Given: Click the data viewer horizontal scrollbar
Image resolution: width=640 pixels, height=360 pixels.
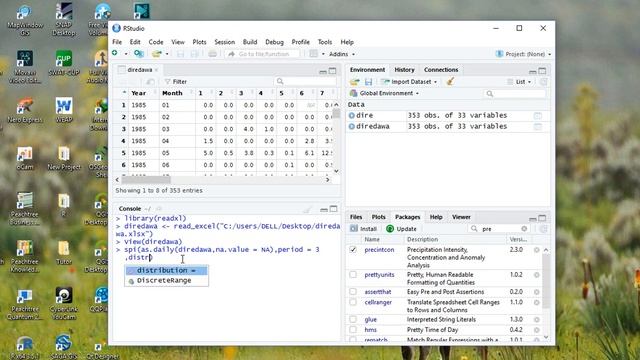Looking at the screenshot, I should pyautogui.click(x=146, y=180).
